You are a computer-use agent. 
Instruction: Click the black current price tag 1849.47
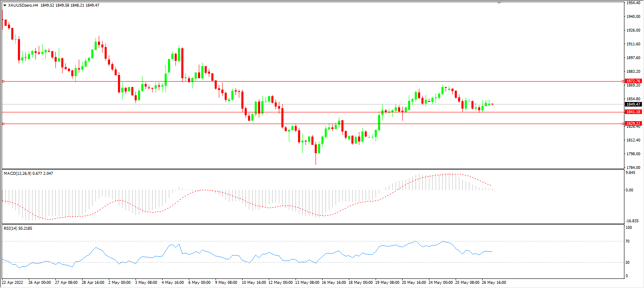(x=634, y=104)
